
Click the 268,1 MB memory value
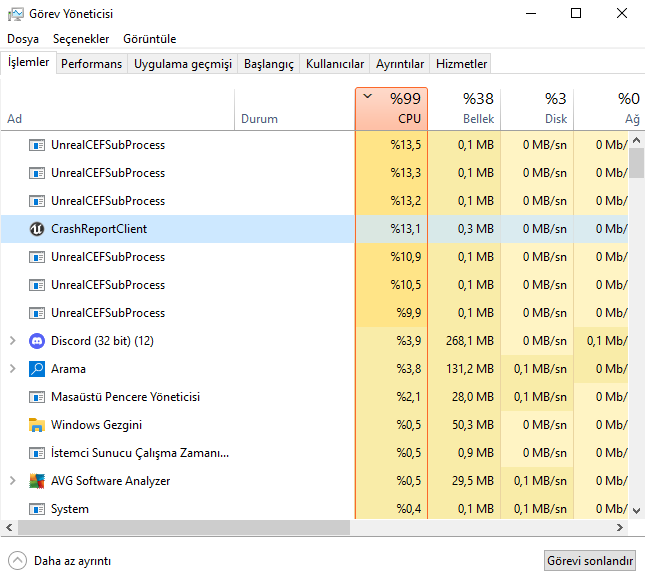pos(470,341)
